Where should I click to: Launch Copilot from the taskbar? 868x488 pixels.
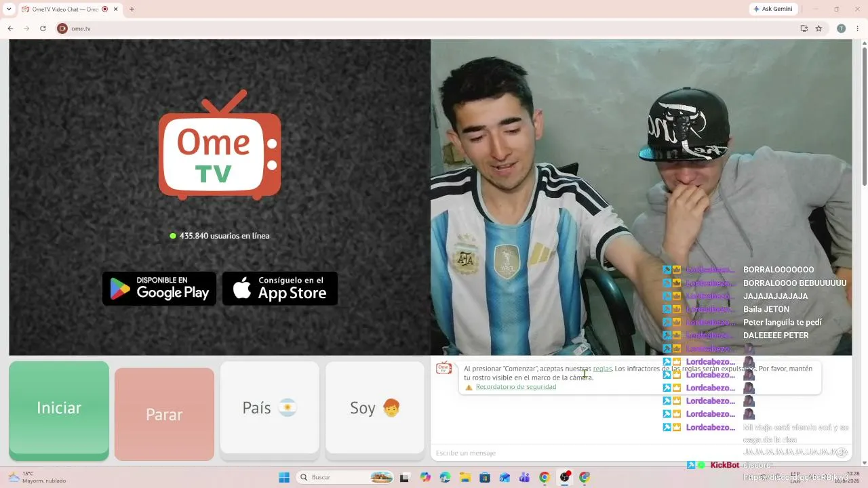click(x=425, y=477)
